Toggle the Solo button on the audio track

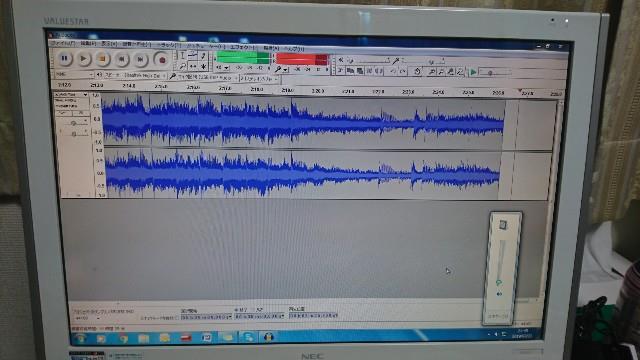(x=80, y=113)
